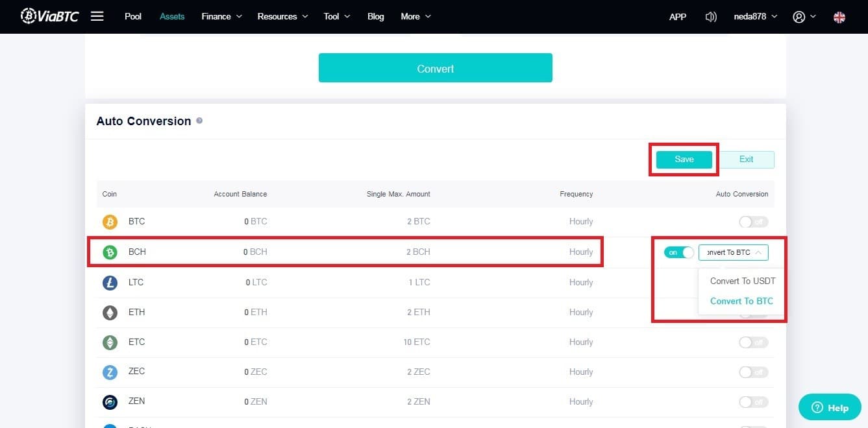
Task: Select Convert To BTC option
Action: tap(741, 301)
